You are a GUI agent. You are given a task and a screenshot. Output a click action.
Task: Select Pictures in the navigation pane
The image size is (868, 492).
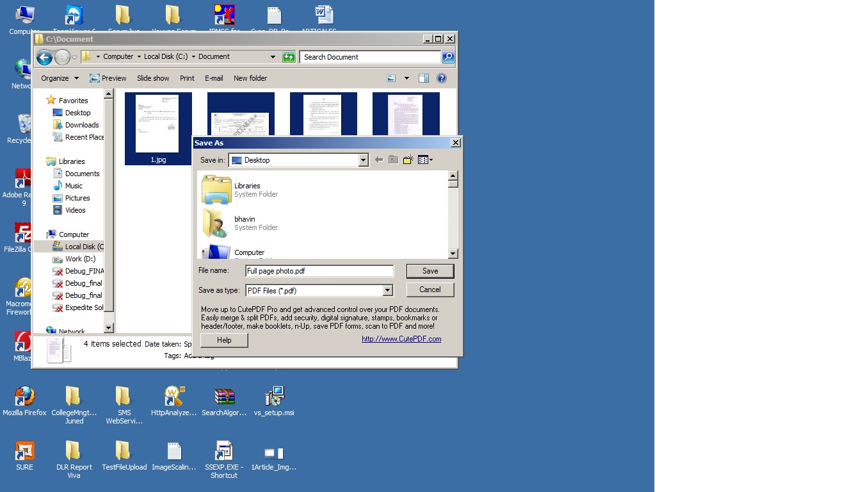[72, 198]
